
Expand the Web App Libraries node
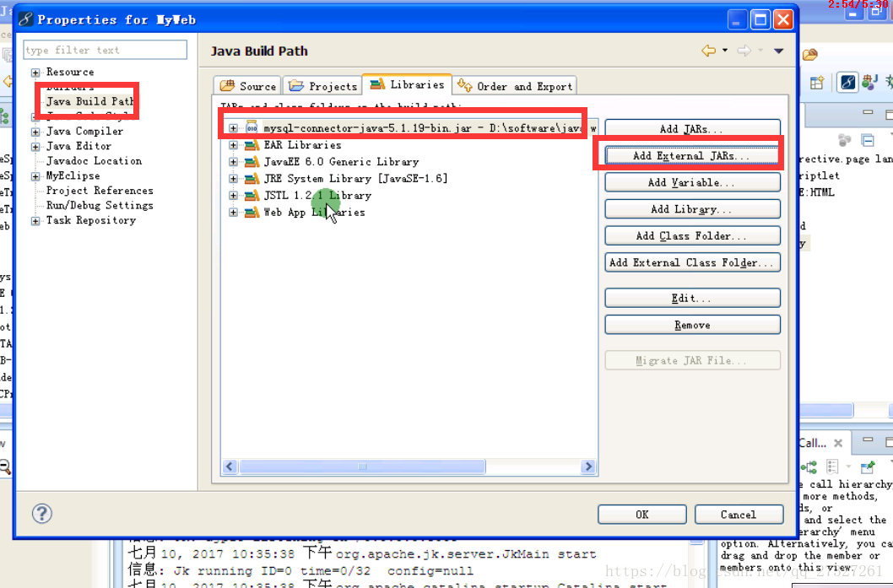(234, 213)
